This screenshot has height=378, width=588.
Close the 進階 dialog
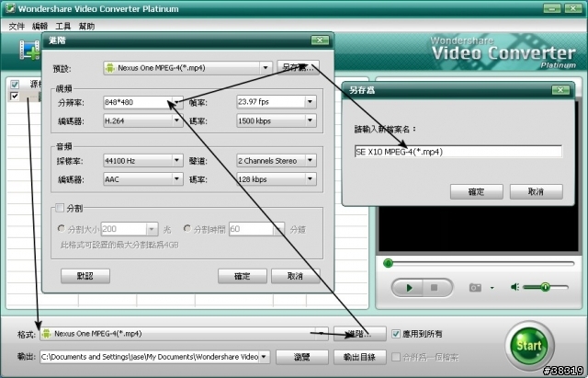pyautogui.click(x=320, y=40)
